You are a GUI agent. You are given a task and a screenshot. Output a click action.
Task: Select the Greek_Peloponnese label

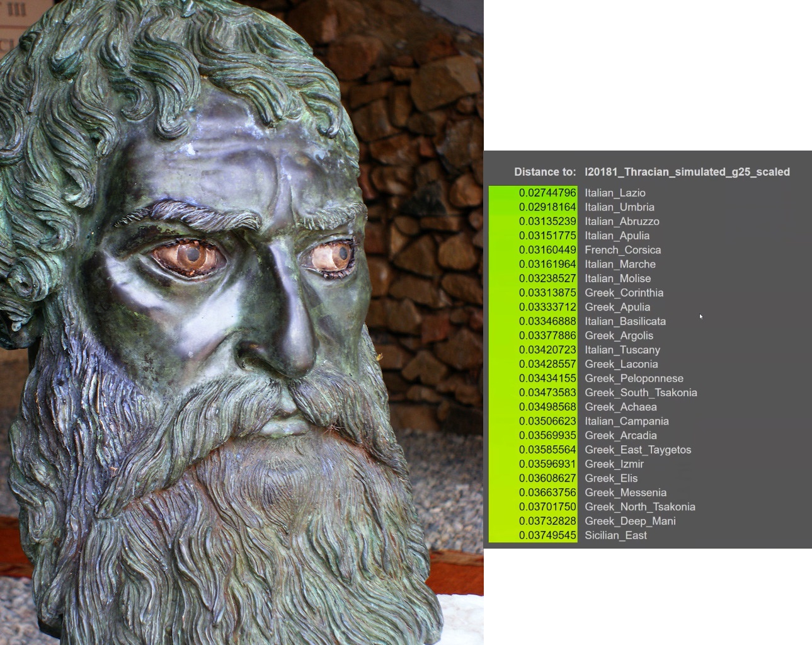coord(634,379)
